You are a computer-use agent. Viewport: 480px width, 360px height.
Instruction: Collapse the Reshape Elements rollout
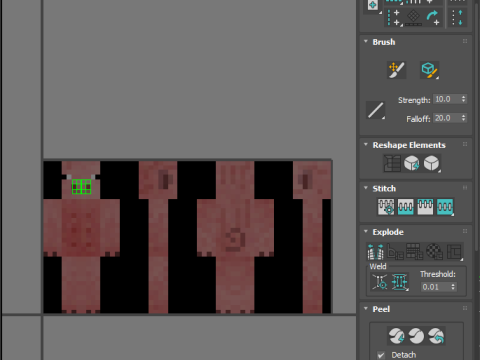(x=366, y=145)
